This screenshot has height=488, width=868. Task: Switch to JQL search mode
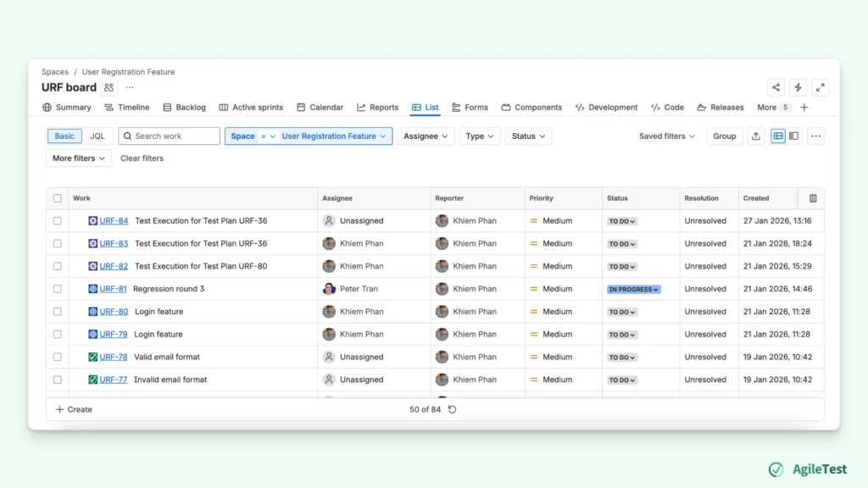coord(97,136)
